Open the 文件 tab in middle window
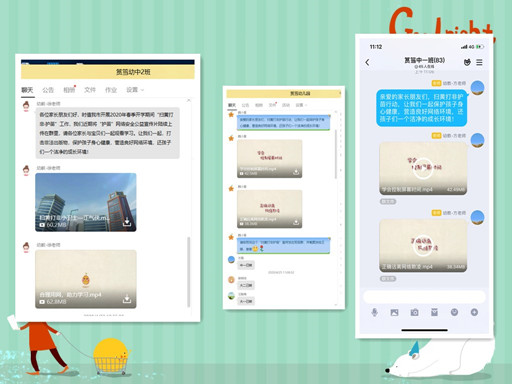Image resolution: width=512 pixels, height=384 pixels. pyautogui.click(x=272, y=105)
